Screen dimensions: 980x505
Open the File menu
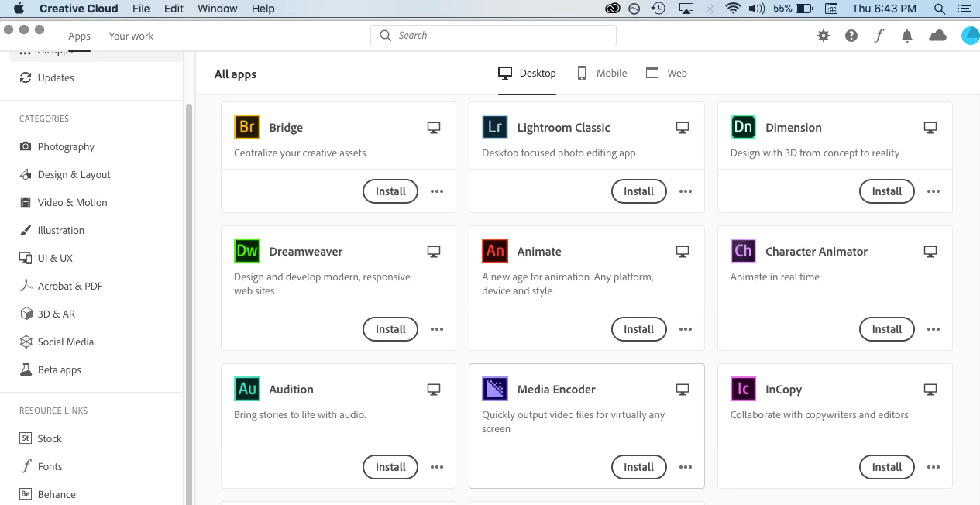(141, 9)
